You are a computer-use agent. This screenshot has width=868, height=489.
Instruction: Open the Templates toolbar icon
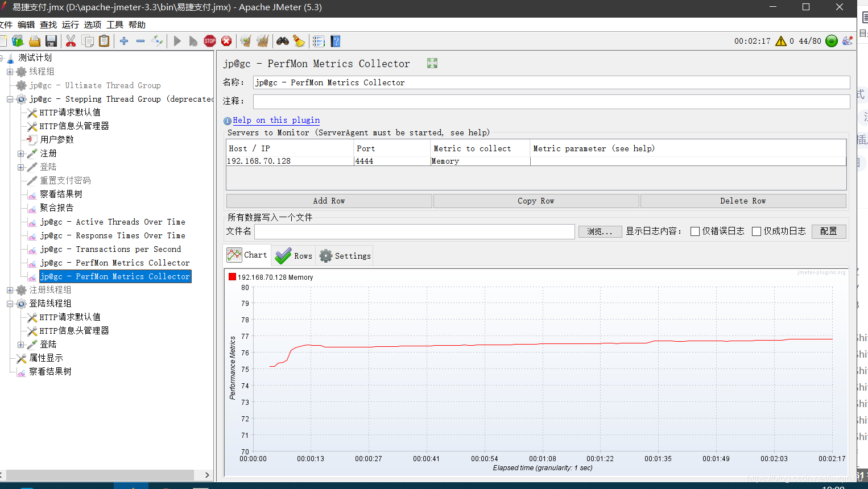(x=18, y=41)
